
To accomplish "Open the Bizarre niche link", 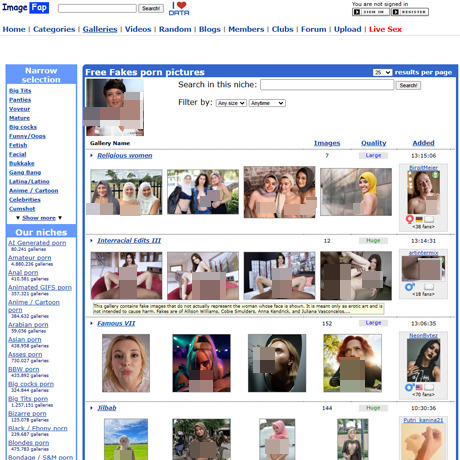I will click(x=27, y=414).
